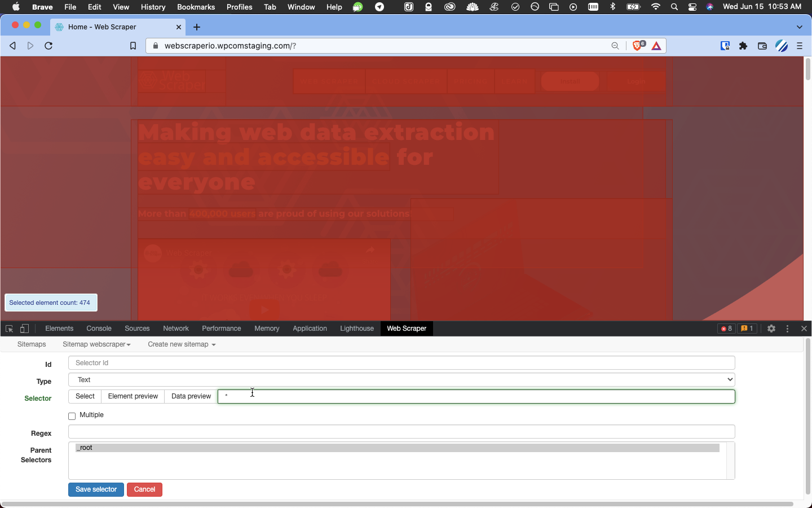The image size is (812, 508).
Task: Expand the Create new sitemap dropdown
Action: 182,344
